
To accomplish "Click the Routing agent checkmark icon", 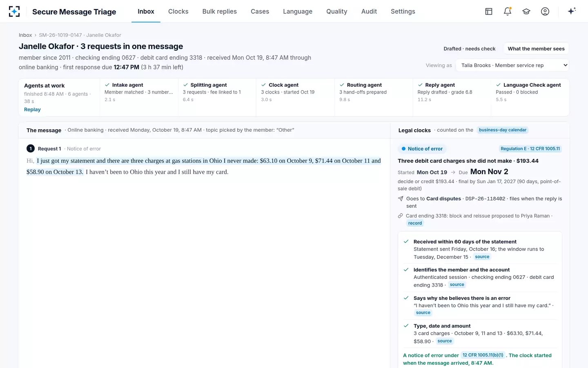I will [342, 85].
